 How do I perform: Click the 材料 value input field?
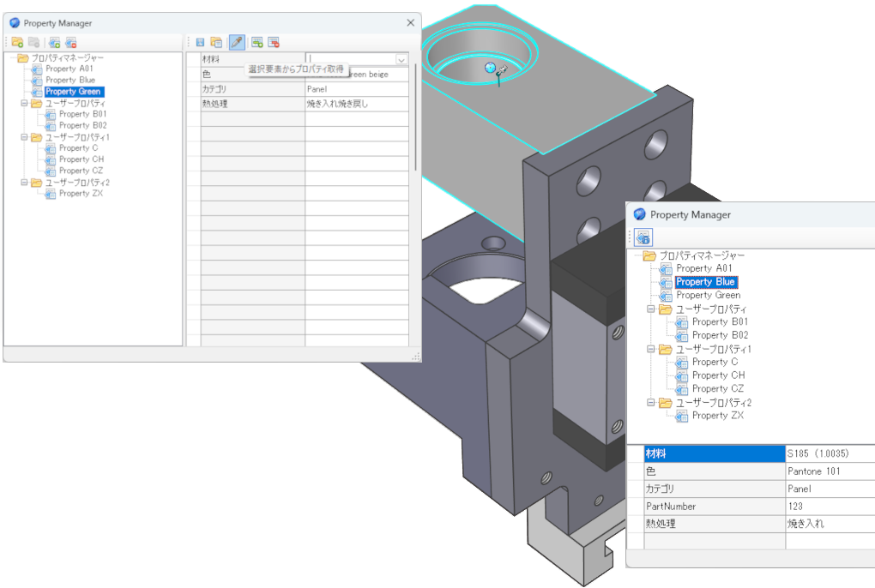[351, 59]
